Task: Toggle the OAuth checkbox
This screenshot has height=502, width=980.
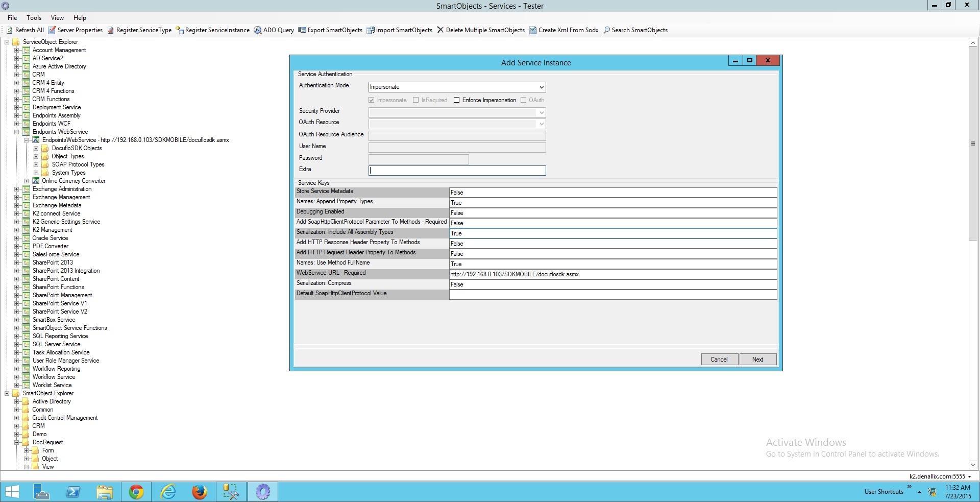Action: tap(524, 100)
